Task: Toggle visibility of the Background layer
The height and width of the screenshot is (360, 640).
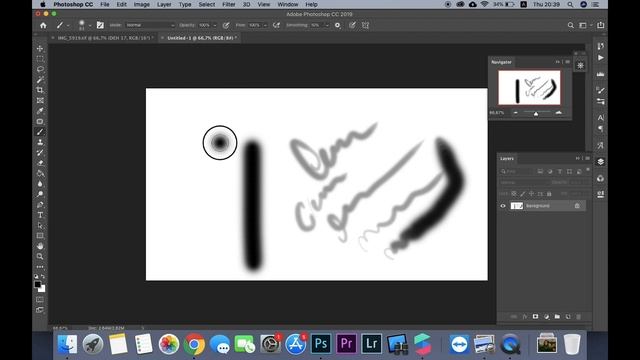Action: click(x=503, y=206)
